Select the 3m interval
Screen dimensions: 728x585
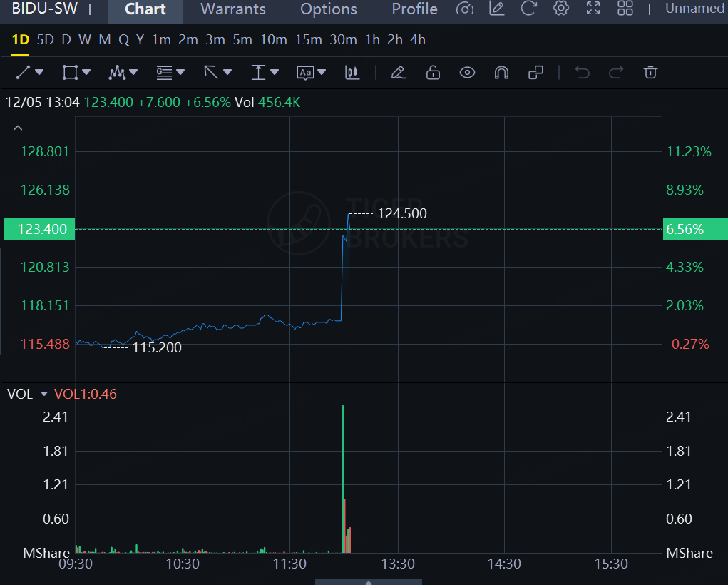215,39
